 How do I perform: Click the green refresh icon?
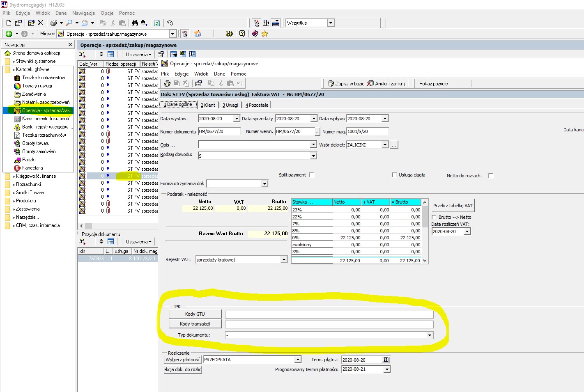pyautogui.click(x=157, y=23)
